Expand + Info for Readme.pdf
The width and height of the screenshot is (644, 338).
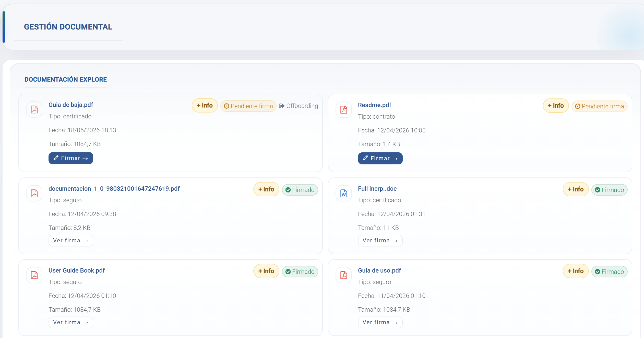click(x=556, y=106)
